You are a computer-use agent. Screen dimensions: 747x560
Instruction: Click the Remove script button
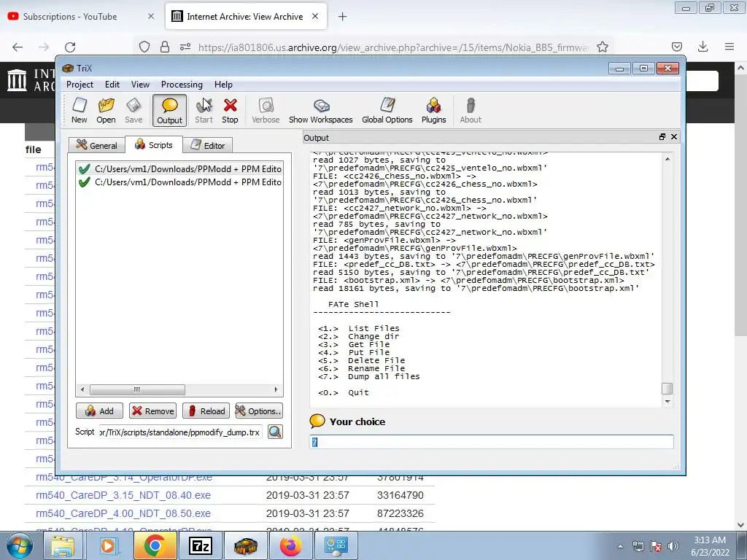[x=153, y=411]
